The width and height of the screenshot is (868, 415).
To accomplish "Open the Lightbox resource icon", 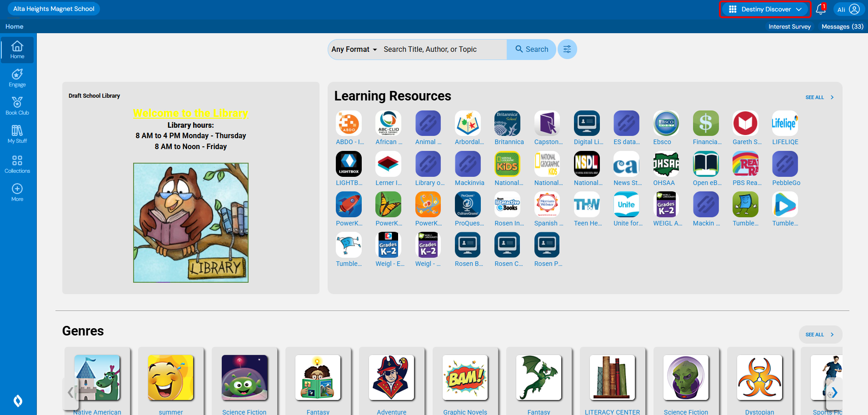I will tap(349, 164).
